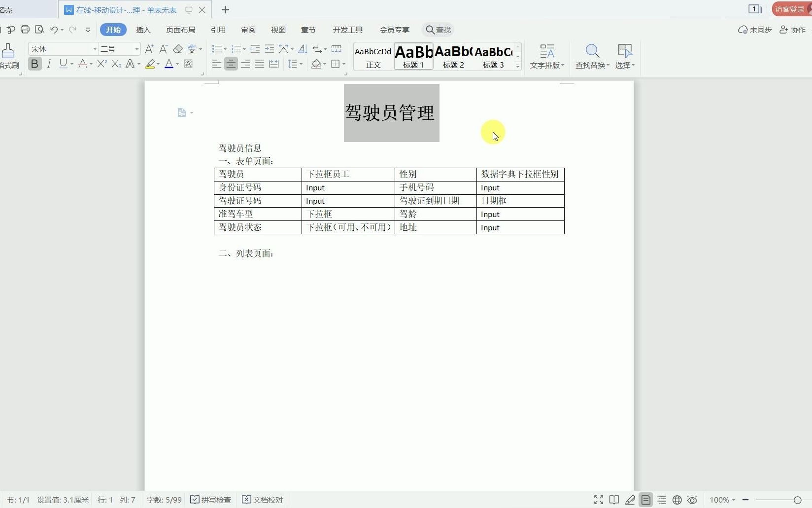This screenshot has width=812, height=508.
Task: Decrease font size with A- icon
Action: [164, 49]
